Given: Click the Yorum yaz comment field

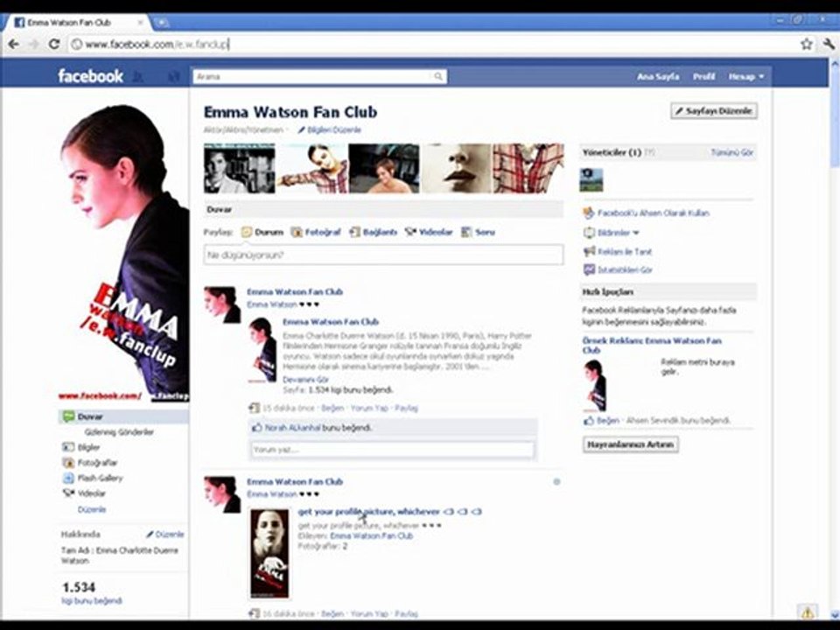Looking at the screenshot, I should [393, 450].
